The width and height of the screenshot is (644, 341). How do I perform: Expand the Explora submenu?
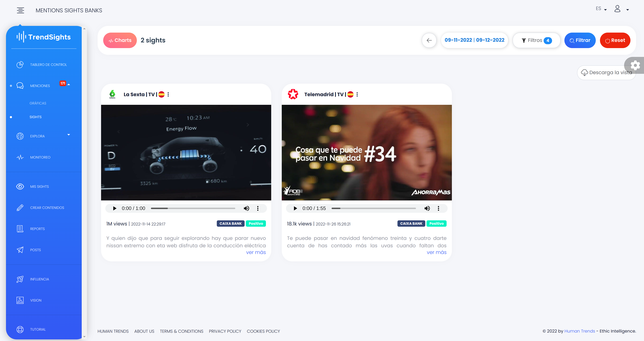69,135
